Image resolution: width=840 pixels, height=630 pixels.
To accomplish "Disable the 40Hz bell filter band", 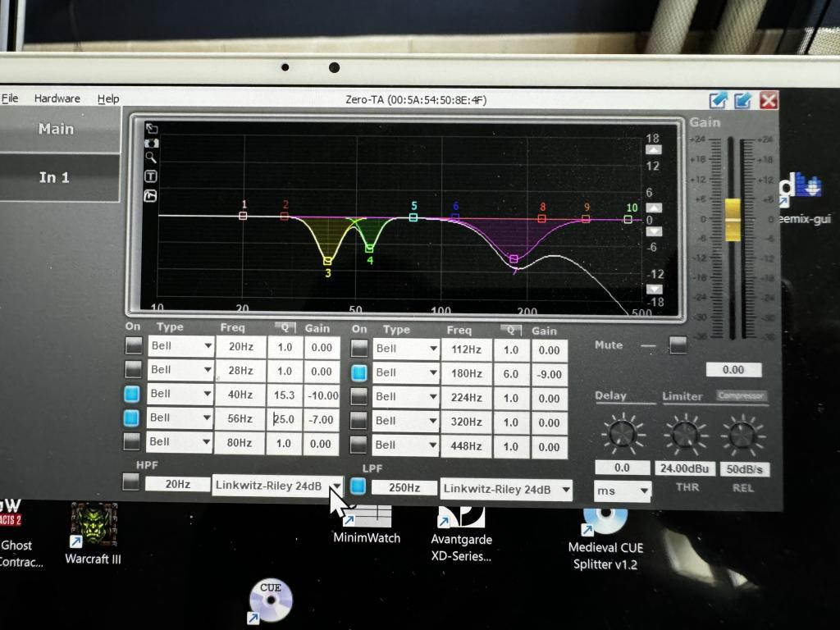I will point(133,394).
